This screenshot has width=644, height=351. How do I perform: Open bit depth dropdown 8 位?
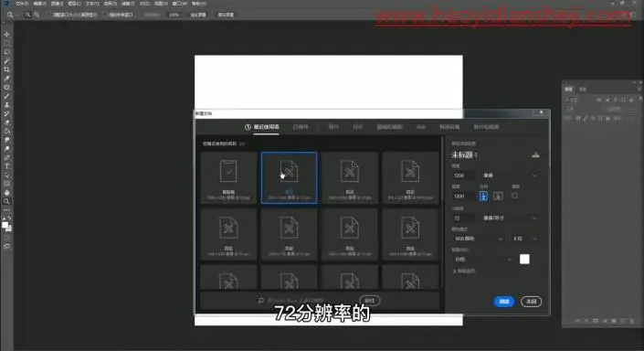(x=524, y=239)
